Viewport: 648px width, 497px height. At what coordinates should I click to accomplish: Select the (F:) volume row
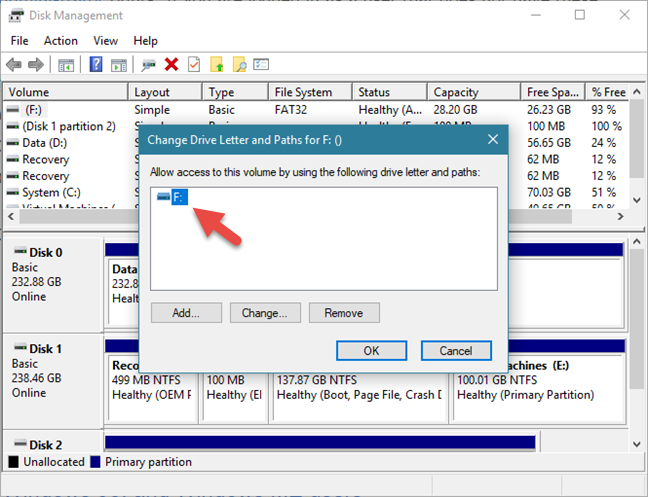[x=316, y=110]
